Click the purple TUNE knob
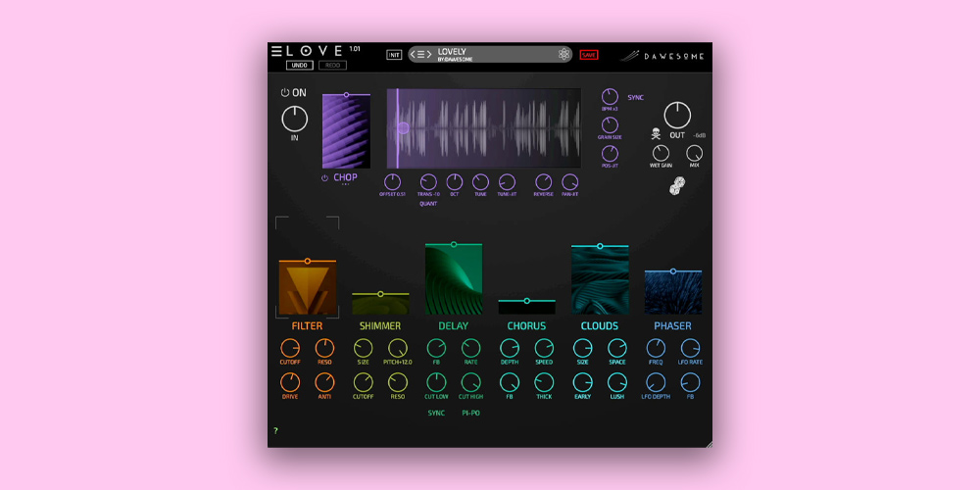 (480, 182)
